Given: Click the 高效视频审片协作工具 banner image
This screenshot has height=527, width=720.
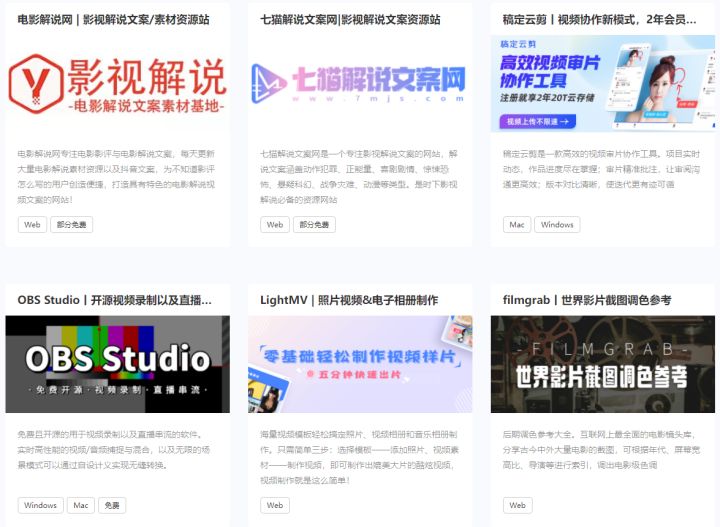Looking at the screenshot, I should (603, 84).
